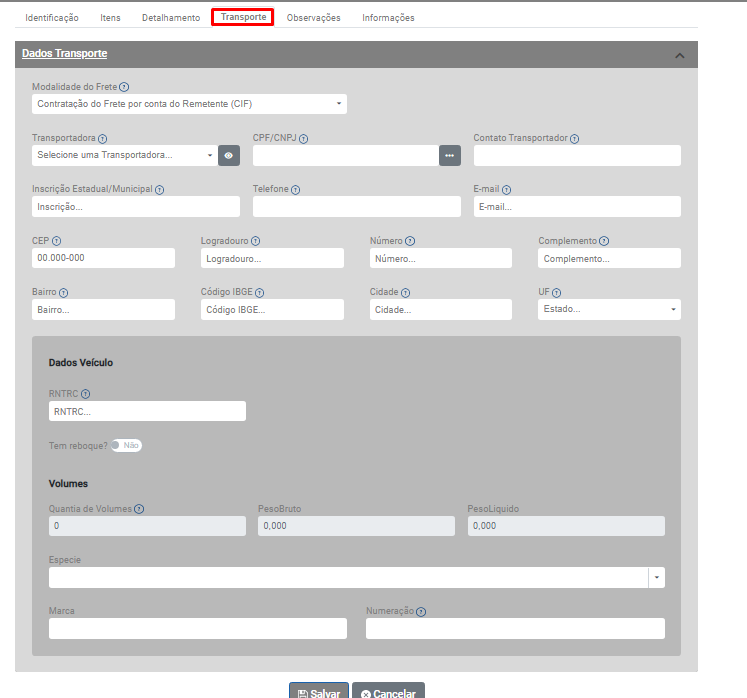This screenshot has height=698, width=747.
Task: Open the Observações tab
Action: 313,18
